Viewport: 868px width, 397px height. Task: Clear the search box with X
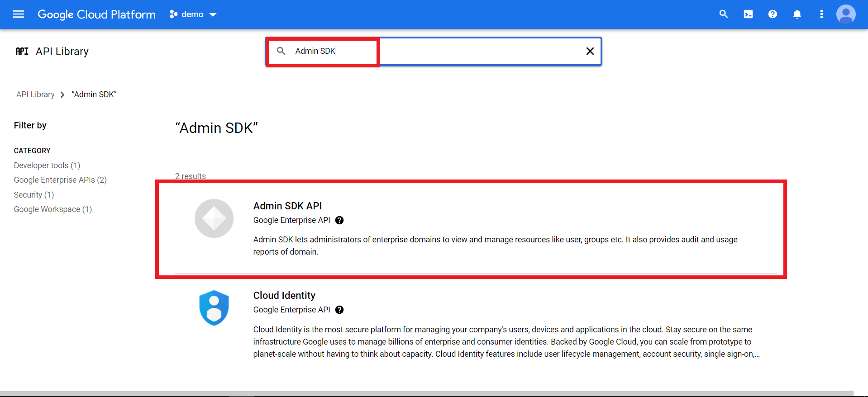(x=590, y=51)
